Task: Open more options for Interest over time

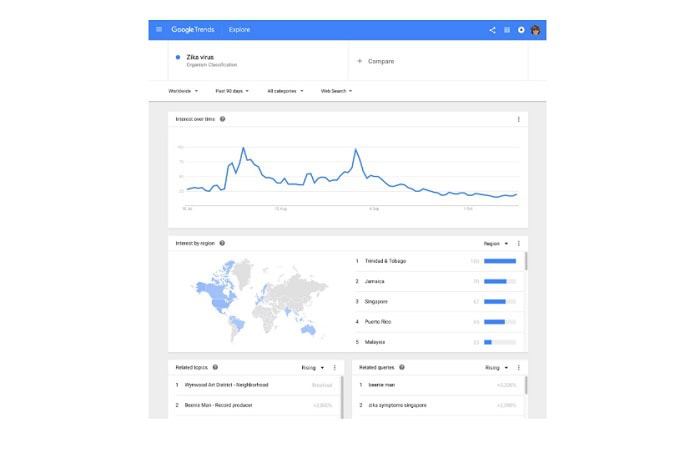Action: [x=518, y=120]
